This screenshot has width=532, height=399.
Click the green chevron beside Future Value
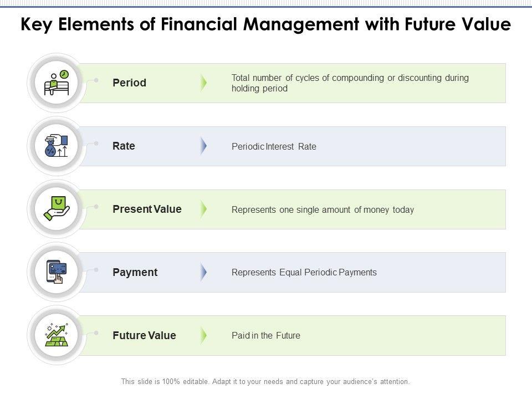203,335
